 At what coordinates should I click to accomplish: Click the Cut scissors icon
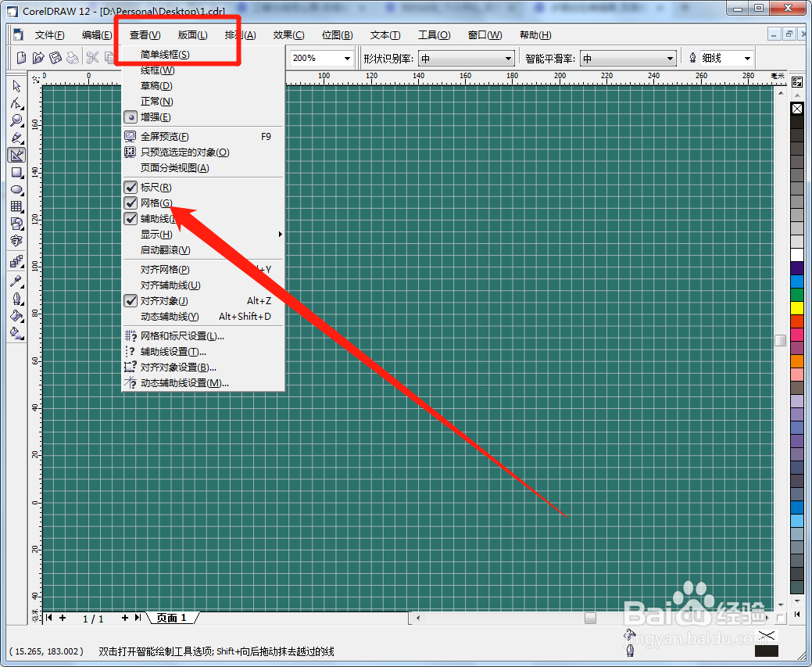[93, 58]
